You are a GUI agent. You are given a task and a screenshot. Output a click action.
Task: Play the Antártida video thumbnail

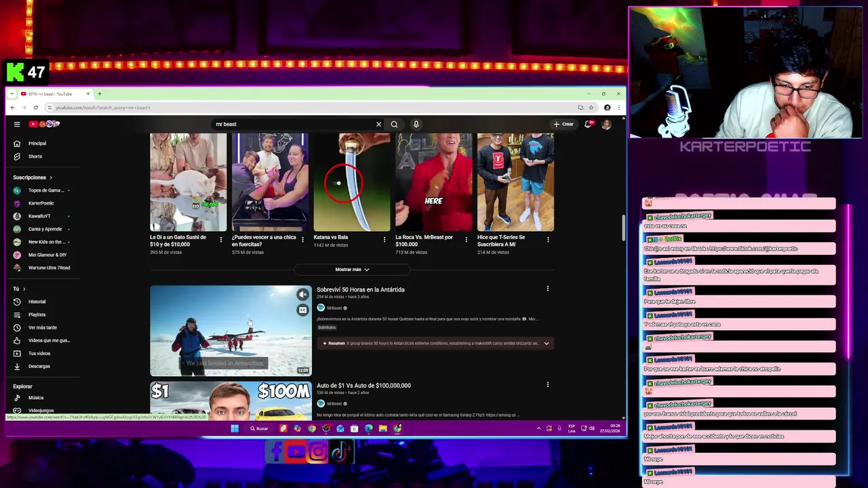pyautogui.click(x=231, y=331)
